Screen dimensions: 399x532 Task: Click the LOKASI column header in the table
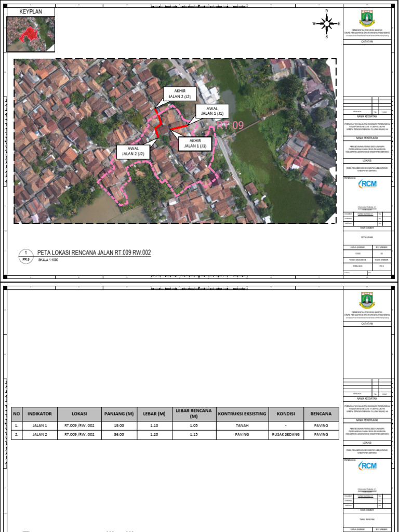click(79, 414)
